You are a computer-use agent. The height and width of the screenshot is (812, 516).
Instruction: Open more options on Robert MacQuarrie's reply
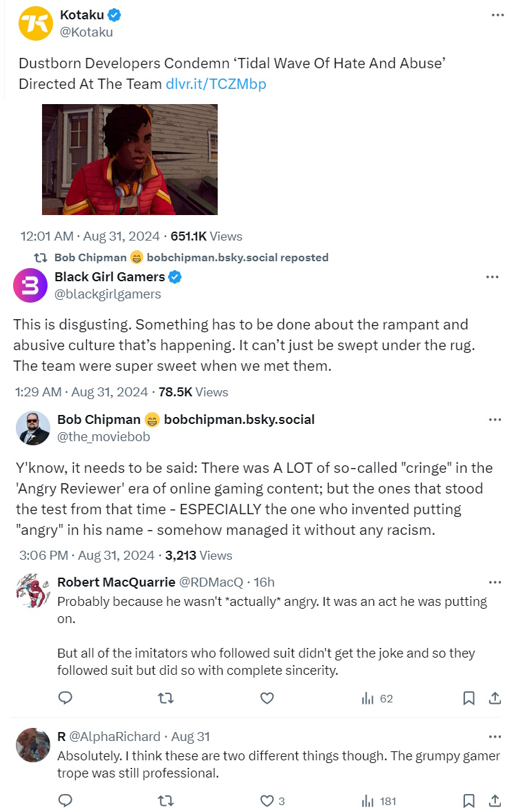pyautogui.click(x=495, y=582)
